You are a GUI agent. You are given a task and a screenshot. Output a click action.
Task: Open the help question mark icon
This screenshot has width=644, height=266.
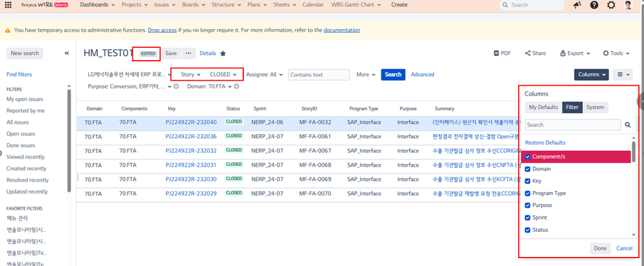click(594, 5)
